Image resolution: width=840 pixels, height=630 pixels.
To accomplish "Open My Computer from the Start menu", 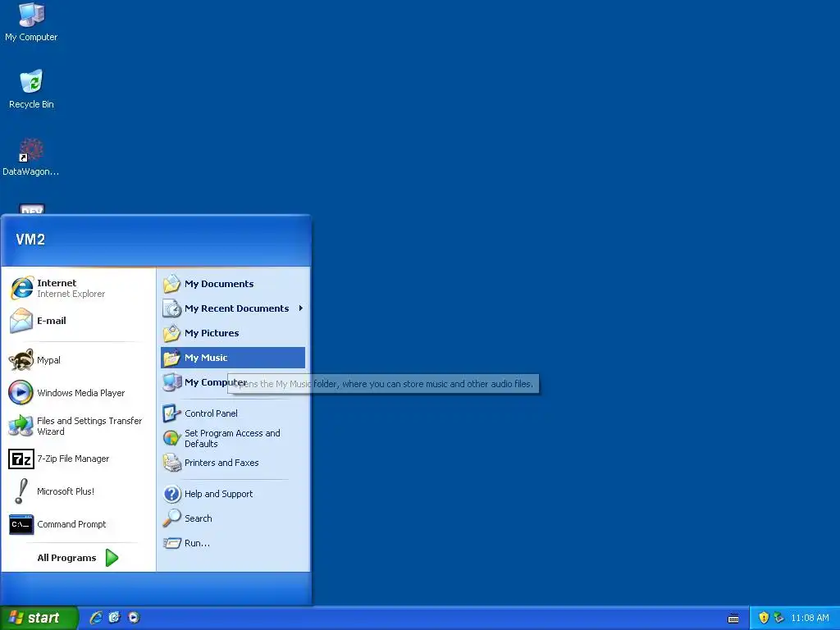I will 233,382.
